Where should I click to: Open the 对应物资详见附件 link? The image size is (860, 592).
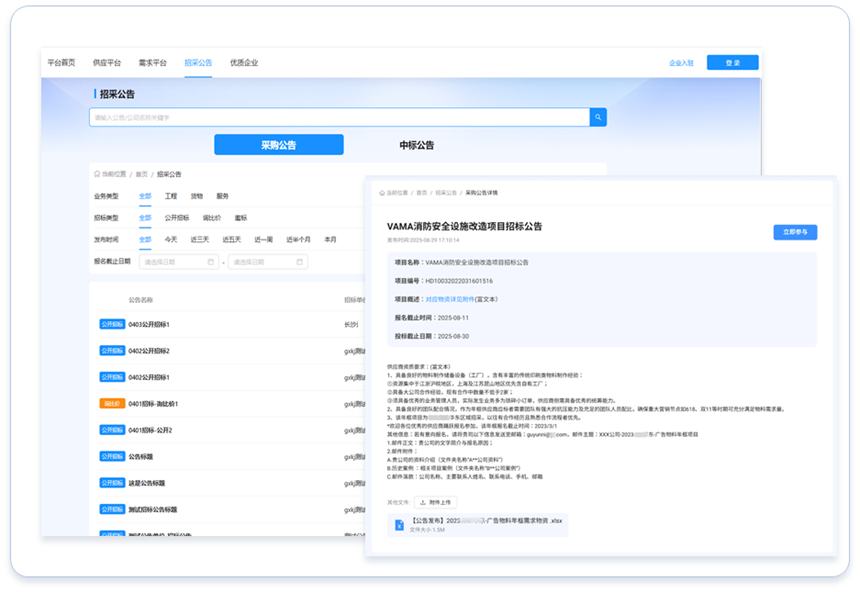(x=450, y=300)
